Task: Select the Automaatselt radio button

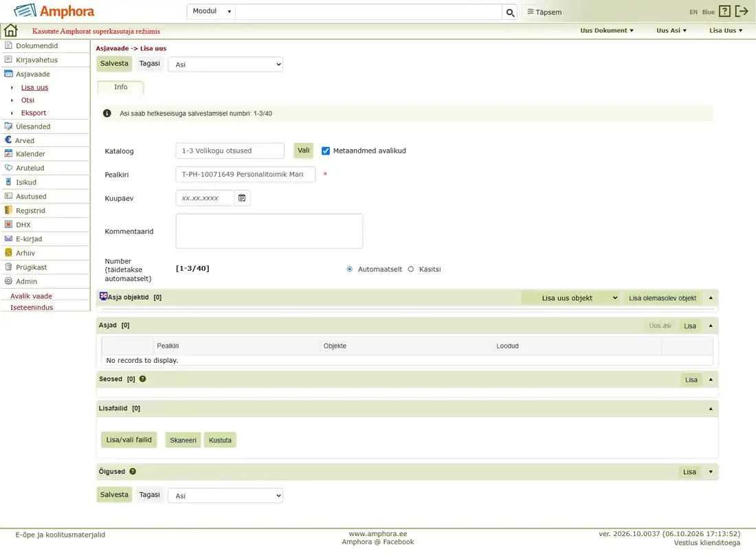Action: [x=350, y=269]
